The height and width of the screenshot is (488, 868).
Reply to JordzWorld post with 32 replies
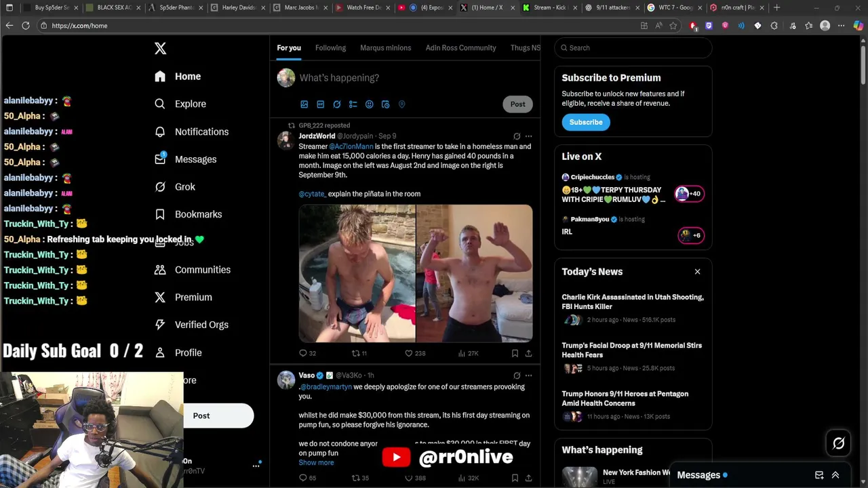[308, 353]
